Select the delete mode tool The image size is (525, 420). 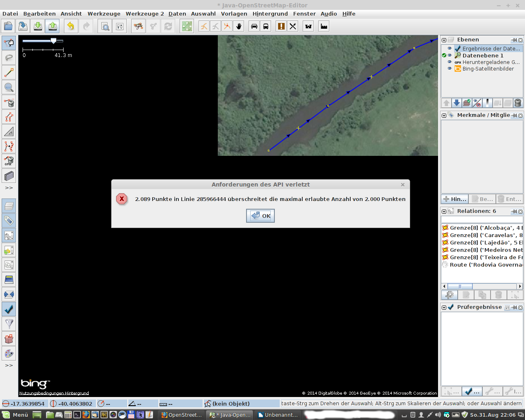9,102
